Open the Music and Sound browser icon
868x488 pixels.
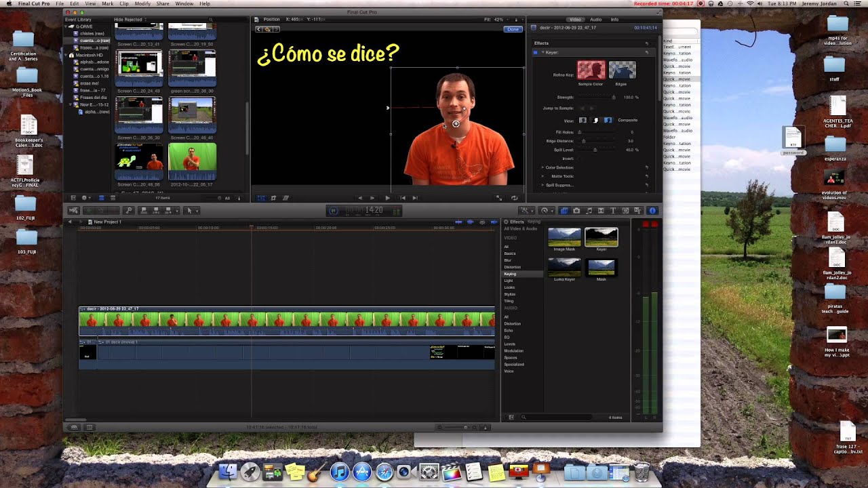pyautogui.click(x=589, y=211)
